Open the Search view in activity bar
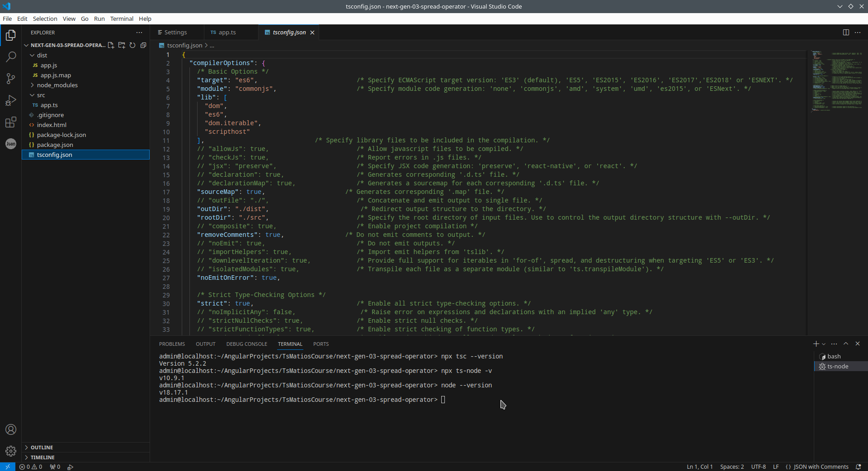This screenshot has width=868, height=471. click(11, 57)
